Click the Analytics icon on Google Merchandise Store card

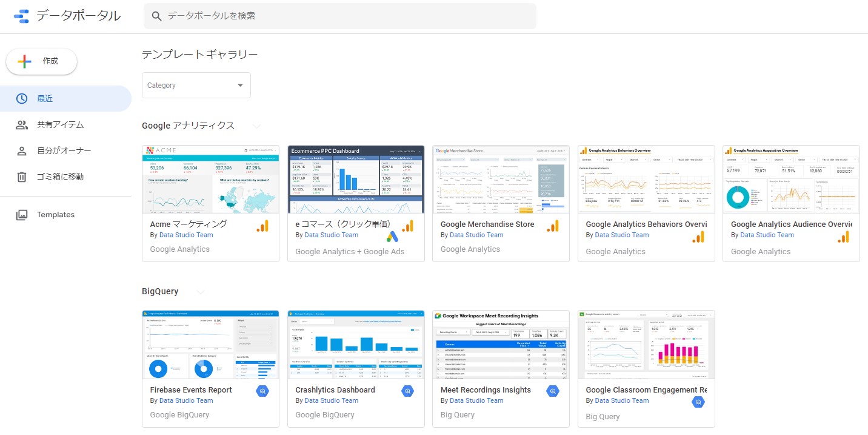pos(553,226)
